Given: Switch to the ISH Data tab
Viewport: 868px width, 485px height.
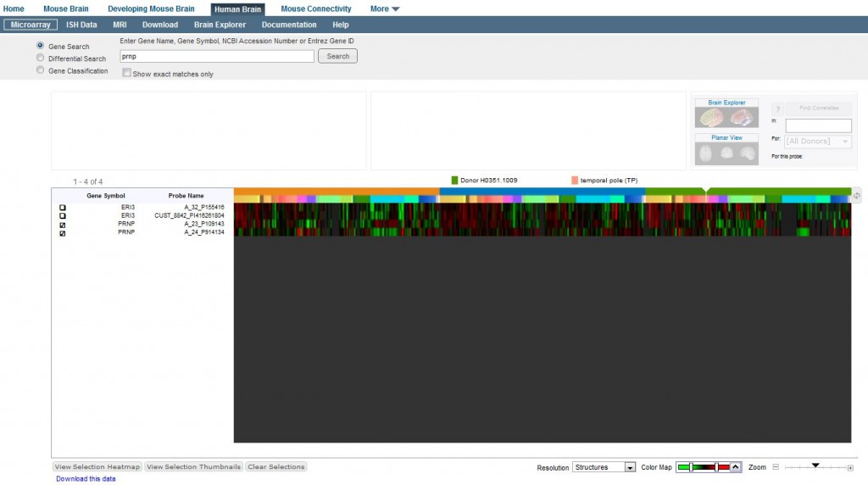Looking at the screenshot, I should (x=81, y=25).
